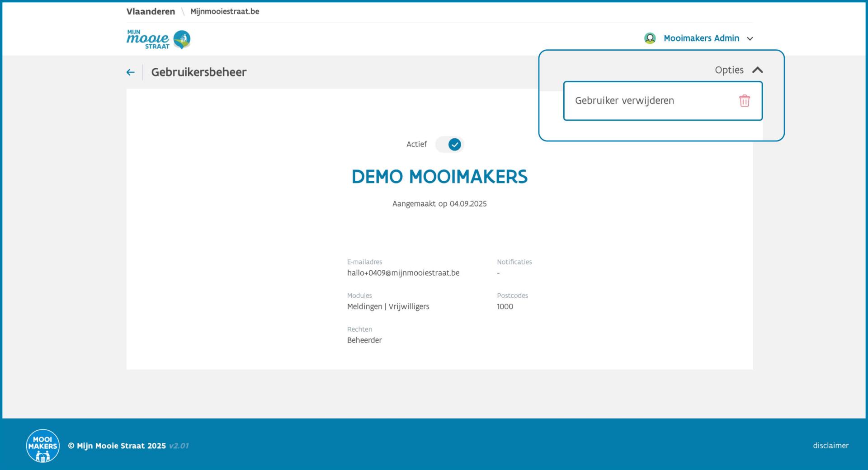The width and height of the screenshot is (868, 470).
Task: Click the green user avatar icon
Action: pyautogui.click(x=650, y=38)
